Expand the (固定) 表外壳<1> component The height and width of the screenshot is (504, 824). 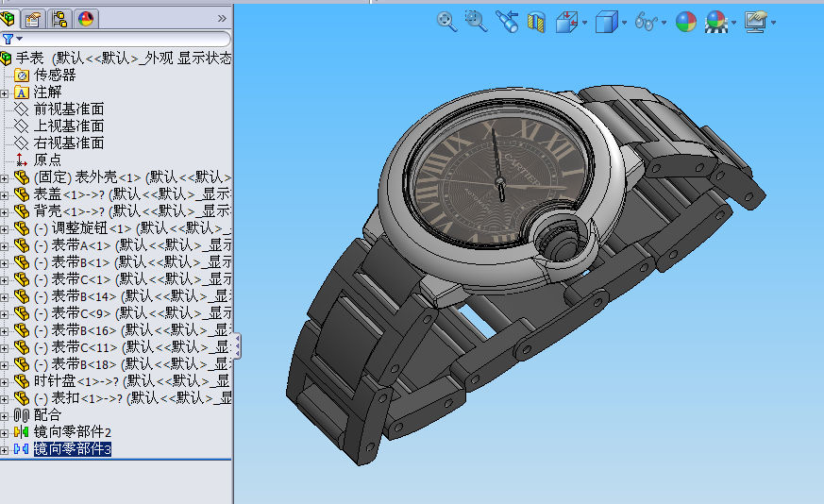(4, 178)
